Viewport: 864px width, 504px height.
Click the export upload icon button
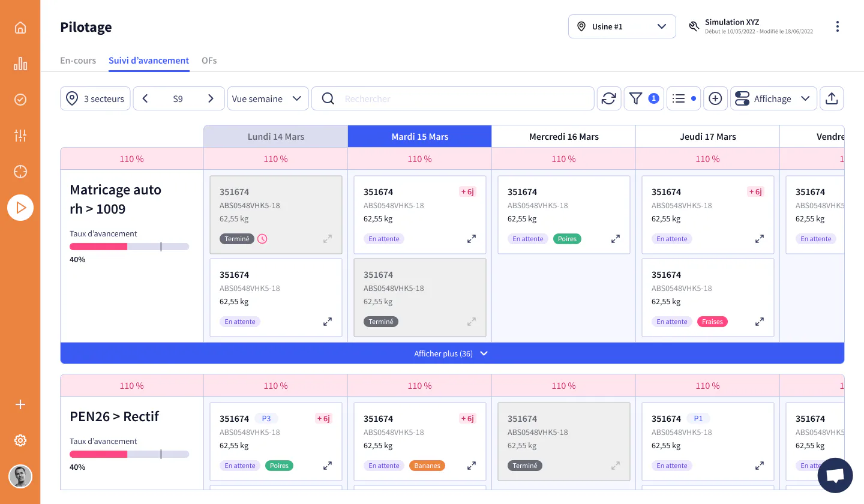click(832, 98)
